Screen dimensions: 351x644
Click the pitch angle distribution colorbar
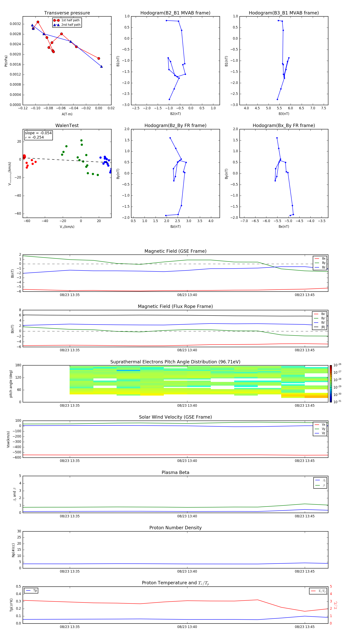[331, 384]
